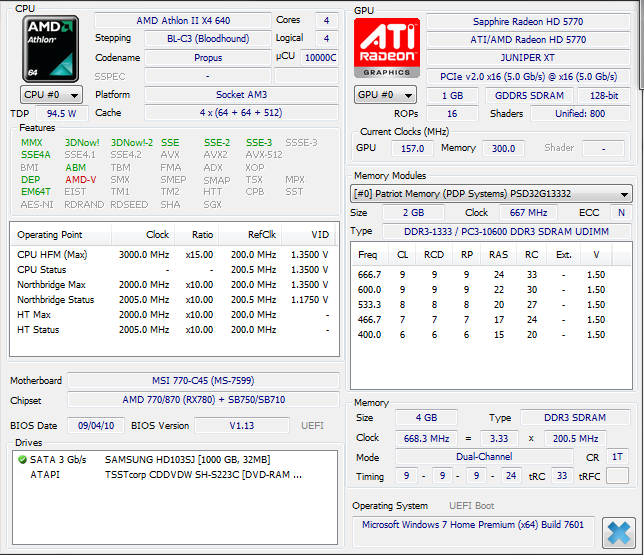
Task: Click the 668.3 MHz memory clock field
Action: 426,438
